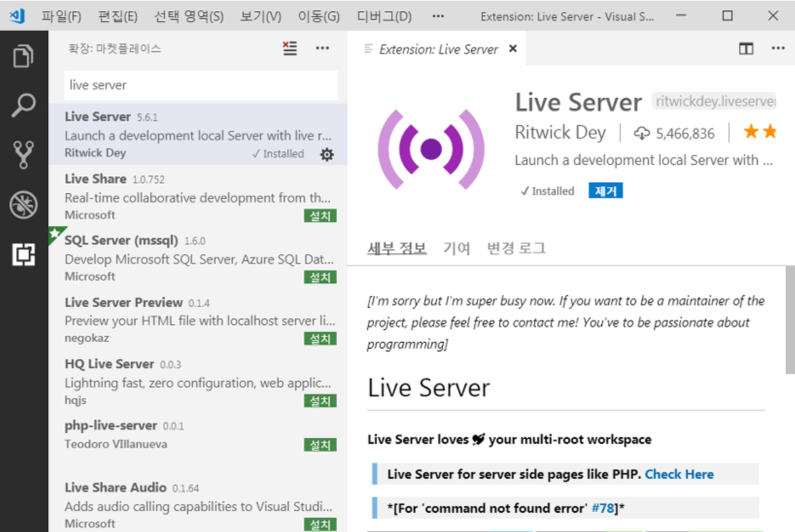The width and height of the screenshot is (795, 532).
Task: Select the Live Share Audio list entry
Action: pos(198,505)
